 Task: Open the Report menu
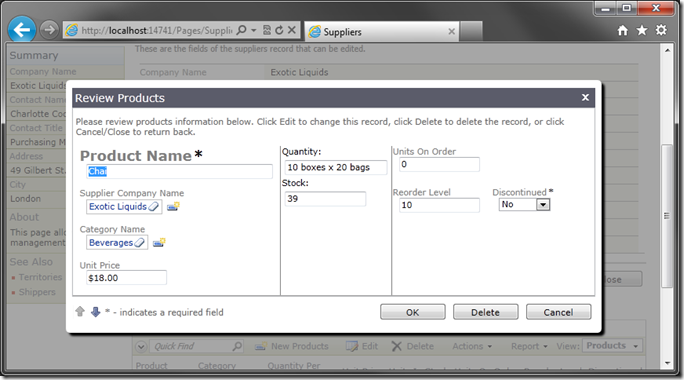[529, 346]
